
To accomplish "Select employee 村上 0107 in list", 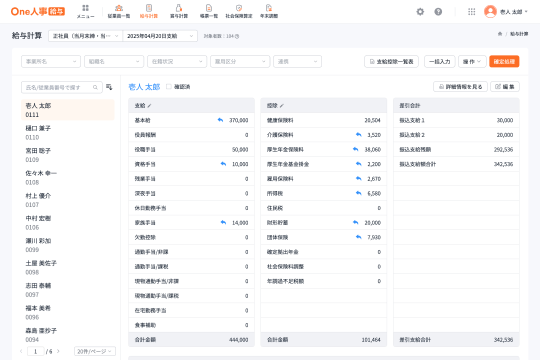I will point(68,200).
